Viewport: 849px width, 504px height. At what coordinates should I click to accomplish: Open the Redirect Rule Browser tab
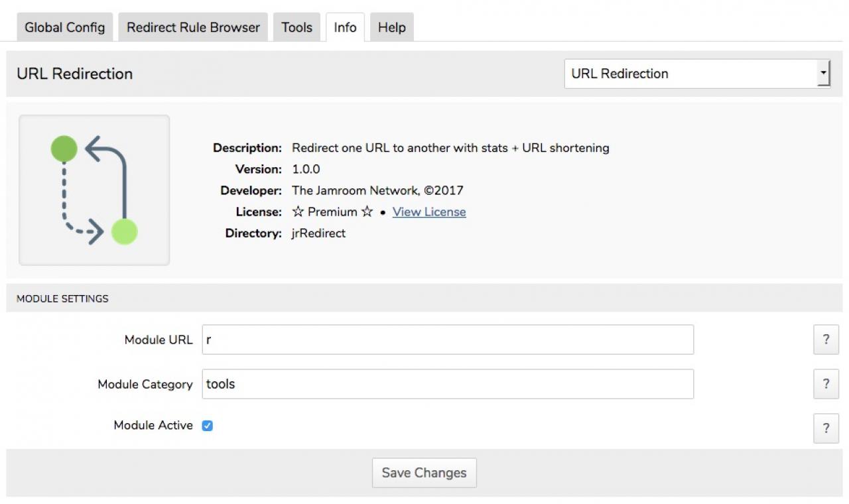(193, 27)
